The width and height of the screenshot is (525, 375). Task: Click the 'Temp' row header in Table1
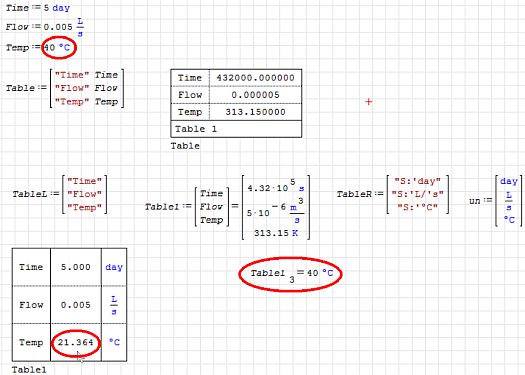click(x=31, y=342)
